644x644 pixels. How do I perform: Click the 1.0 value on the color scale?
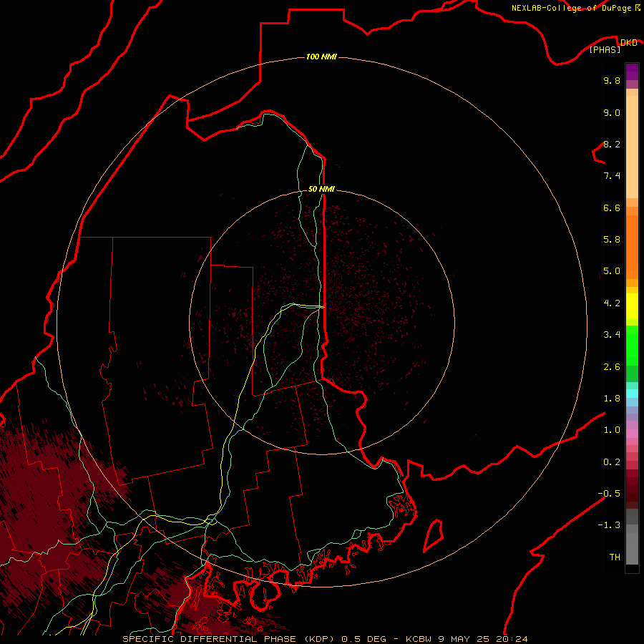click(612, 430)
